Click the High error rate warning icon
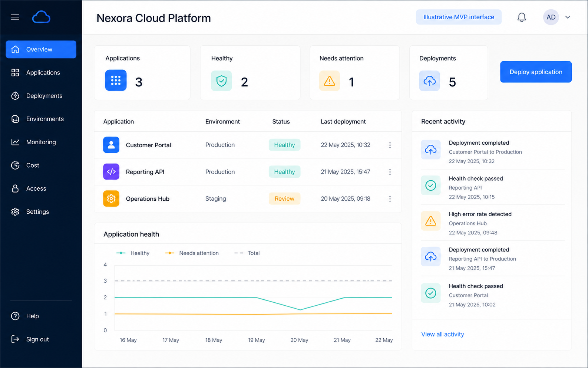Viewport: 588px width, 368px height. click(x=431, y=221)
